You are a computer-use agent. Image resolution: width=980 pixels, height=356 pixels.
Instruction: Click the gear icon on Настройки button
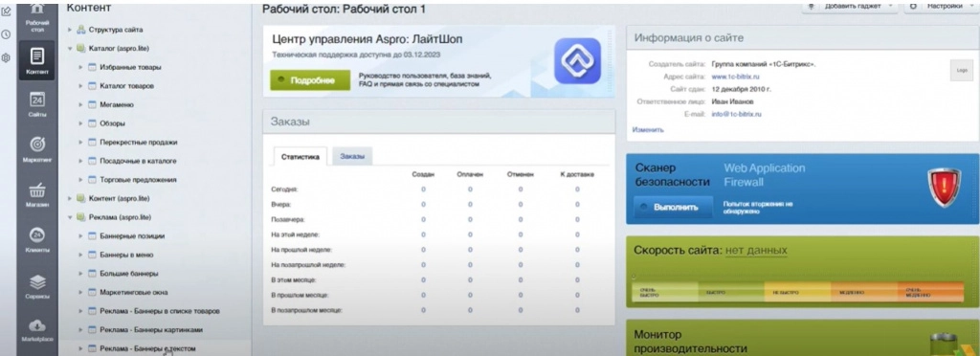coord(914,6)
